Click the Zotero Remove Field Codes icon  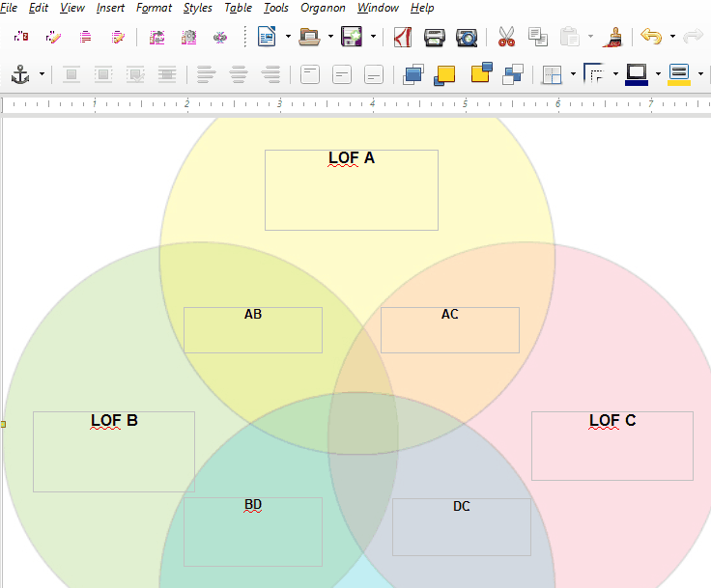(x=220, y=38)
